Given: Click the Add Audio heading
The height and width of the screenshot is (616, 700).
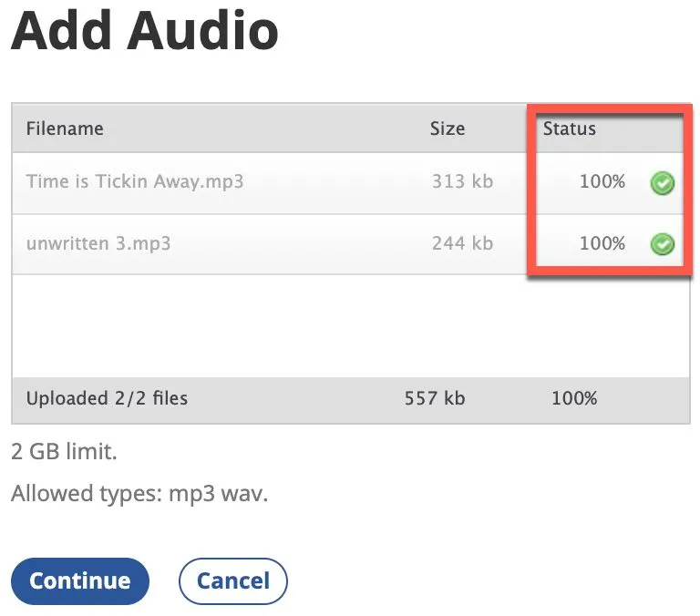Looking at the screenshot, I should coord(144,31).
